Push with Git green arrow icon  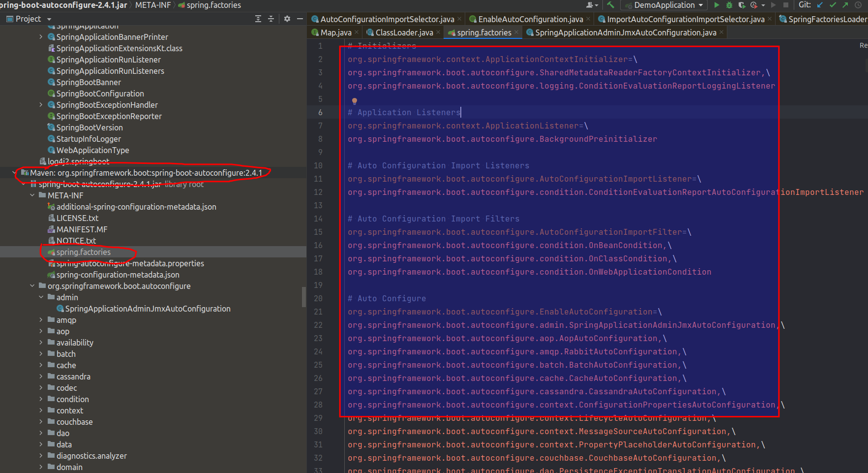coord(845,5)
